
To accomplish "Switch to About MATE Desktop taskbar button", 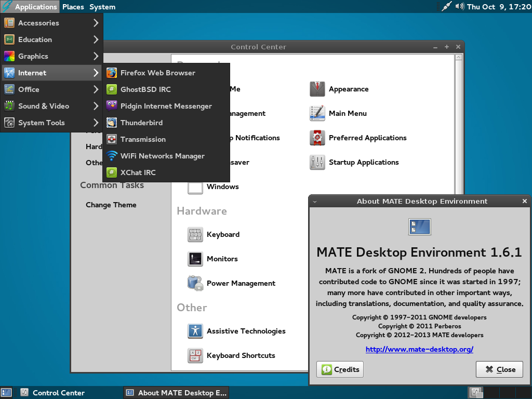I will [176, 393].
